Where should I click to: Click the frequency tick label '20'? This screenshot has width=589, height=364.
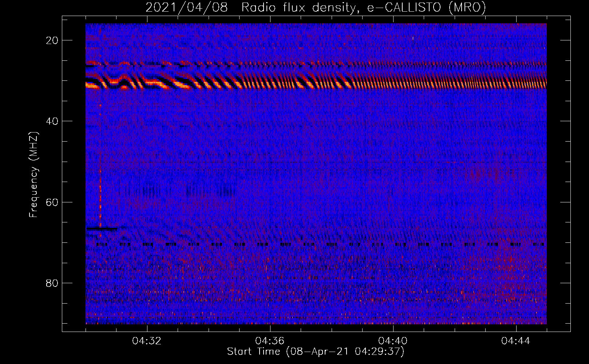[x=52, y=40]
